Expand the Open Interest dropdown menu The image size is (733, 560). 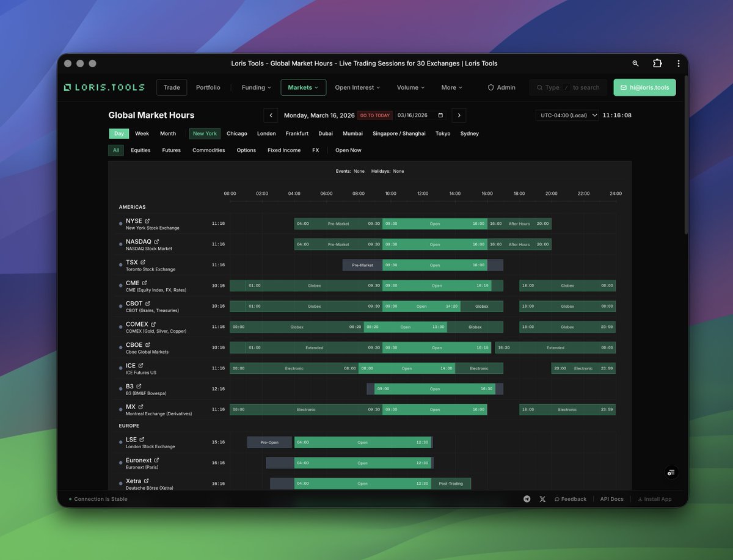[x=357, y=87]
